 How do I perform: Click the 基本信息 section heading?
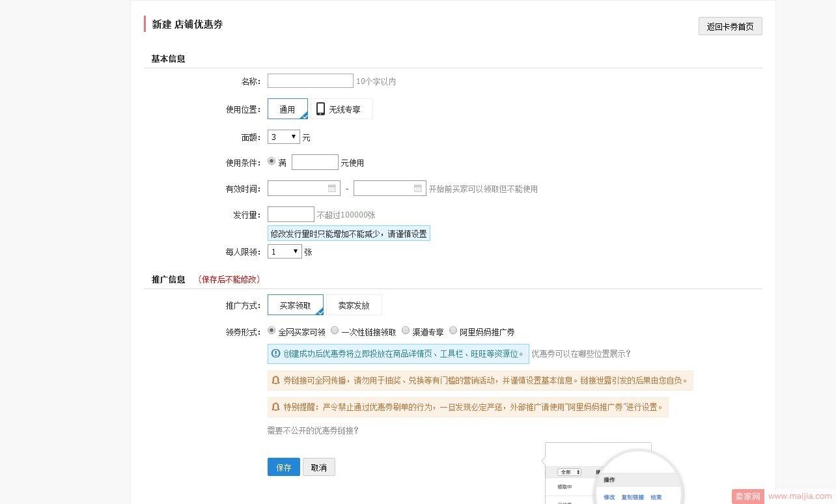click(x=168, y=59)
